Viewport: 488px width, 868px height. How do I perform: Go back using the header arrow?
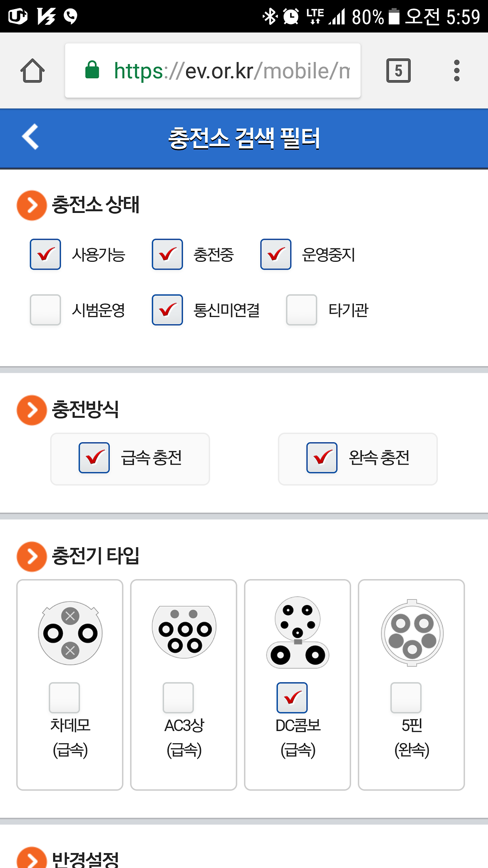click(x=30, y=137)
